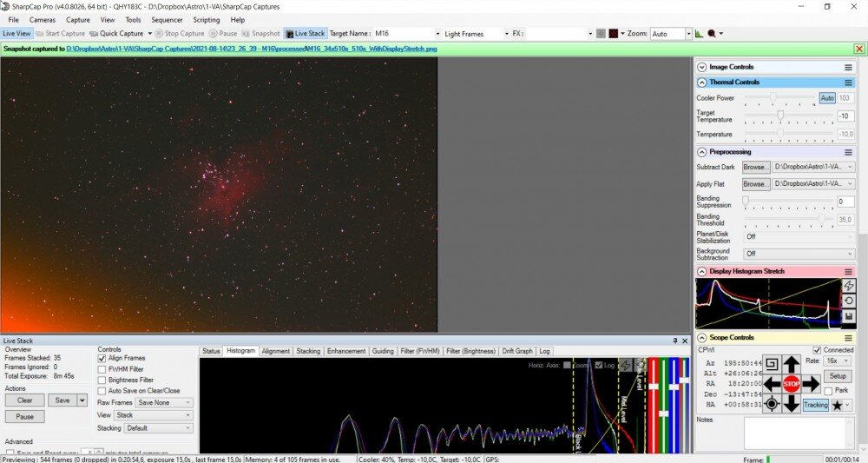Clear the live stack
The image size is (868, 463).
point(25,400)
